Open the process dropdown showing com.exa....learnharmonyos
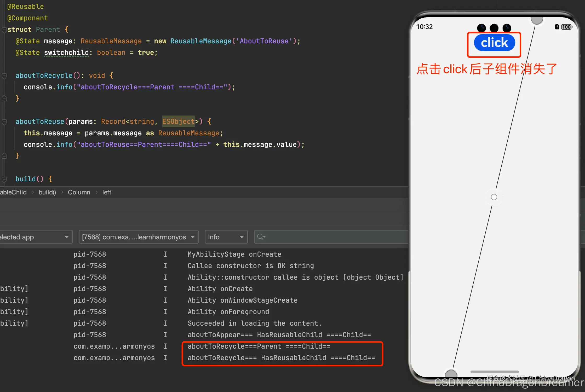Image resolution: width=585 pixels, height=392 pixels. click(x=139, y=237)
